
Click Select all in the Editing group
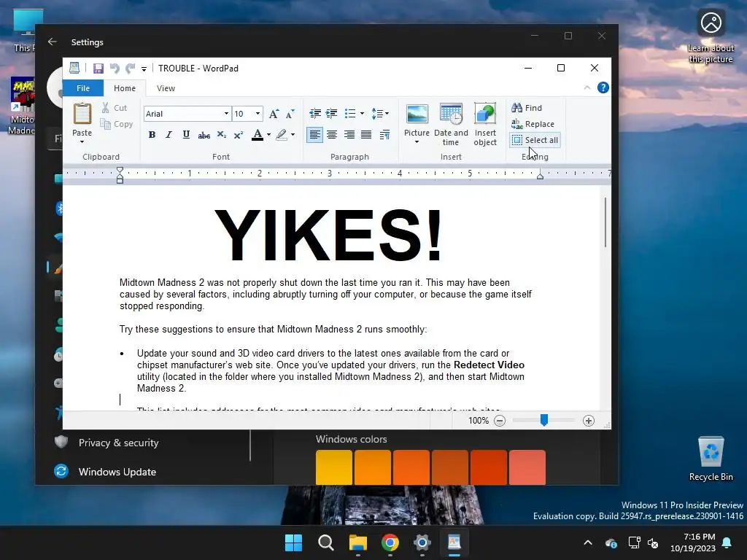pos(535,140)
